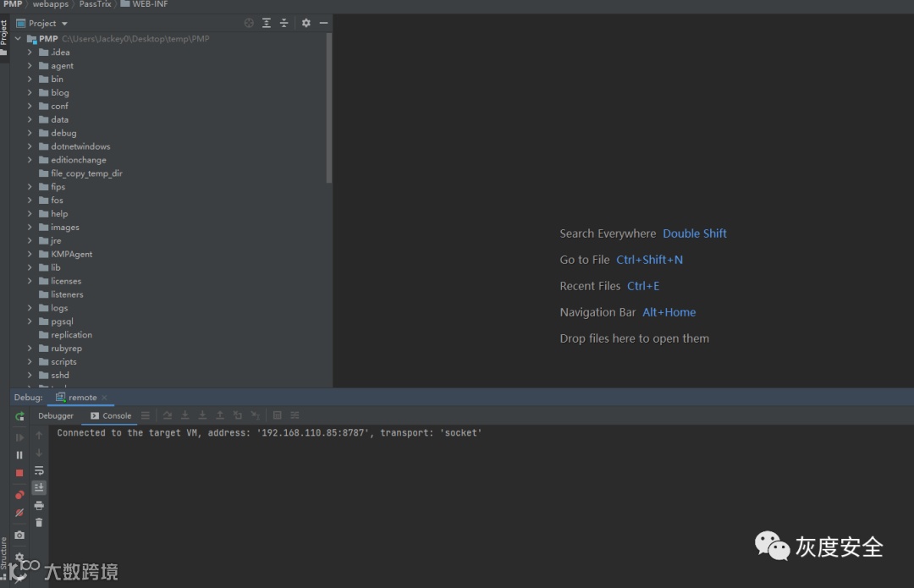
Task: Click console Down the Stack Trace arrow
Action: (x=39, y=453)
